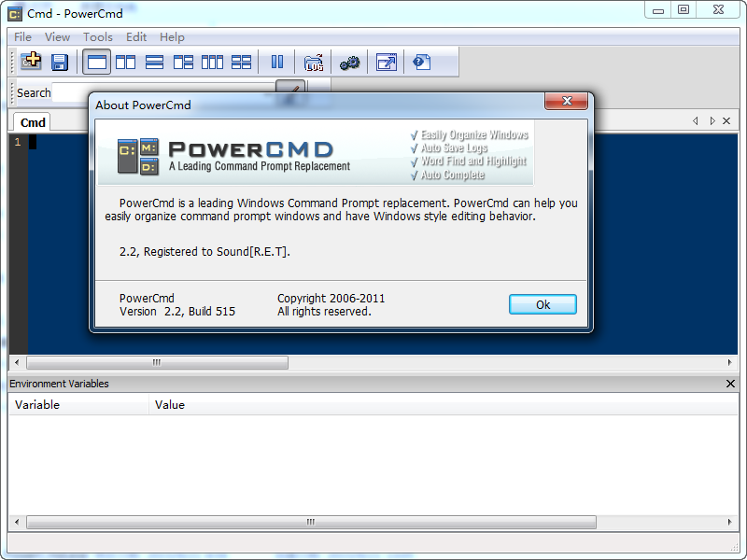Click the save log floppy icon
This screenshot has width=747, height=560.
pos(60,62)
